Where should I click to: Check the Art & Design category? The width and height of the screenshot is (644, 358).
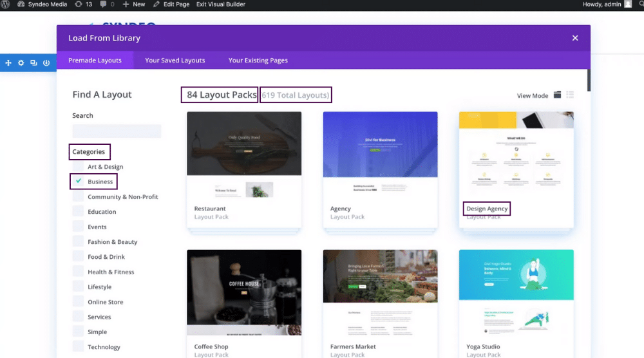click(78, 167)
